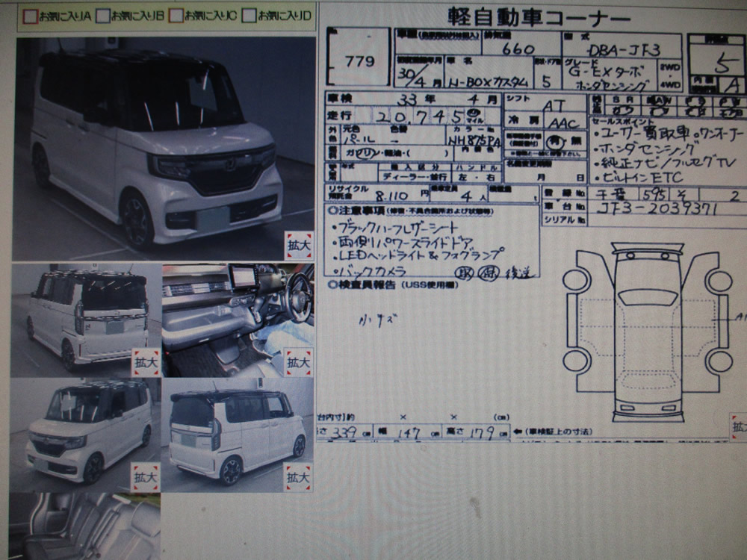Tick the お気に入りB checkbox
The height and width of the screenshot is (560, 747).
102,16
